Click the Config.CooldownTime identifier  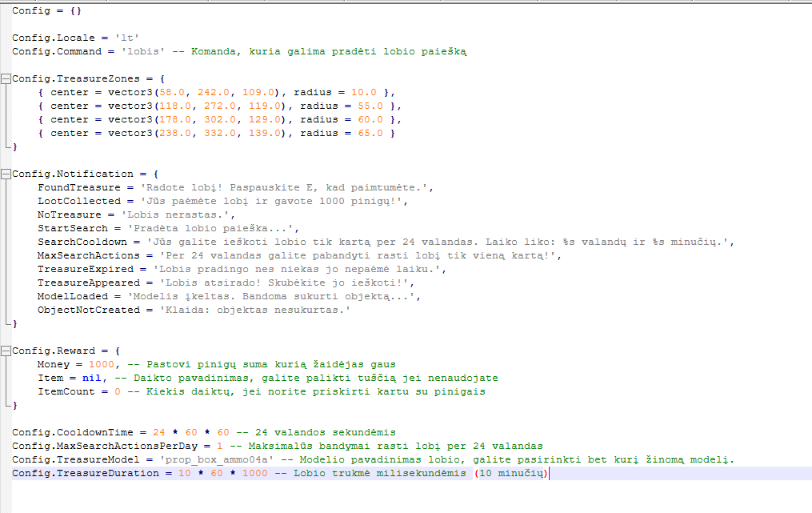[x=73, y=432]
